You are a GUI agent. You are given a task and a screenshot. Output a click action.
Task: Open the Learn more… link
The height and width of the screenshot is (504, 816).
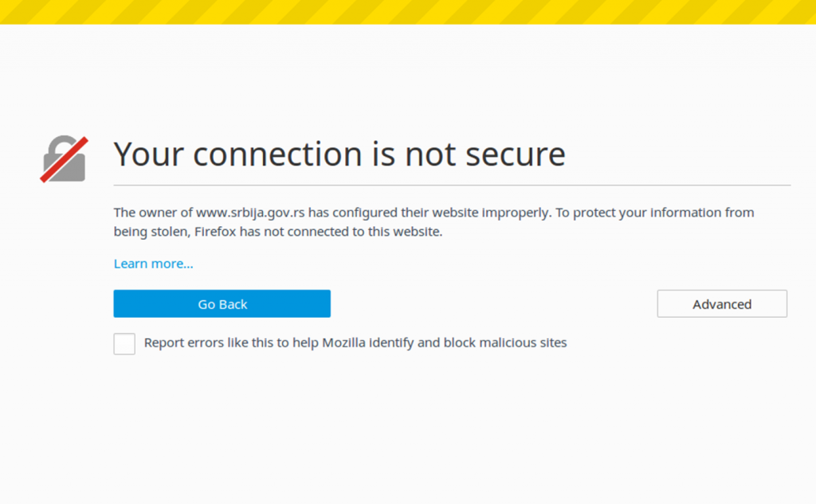coord(154,264)
